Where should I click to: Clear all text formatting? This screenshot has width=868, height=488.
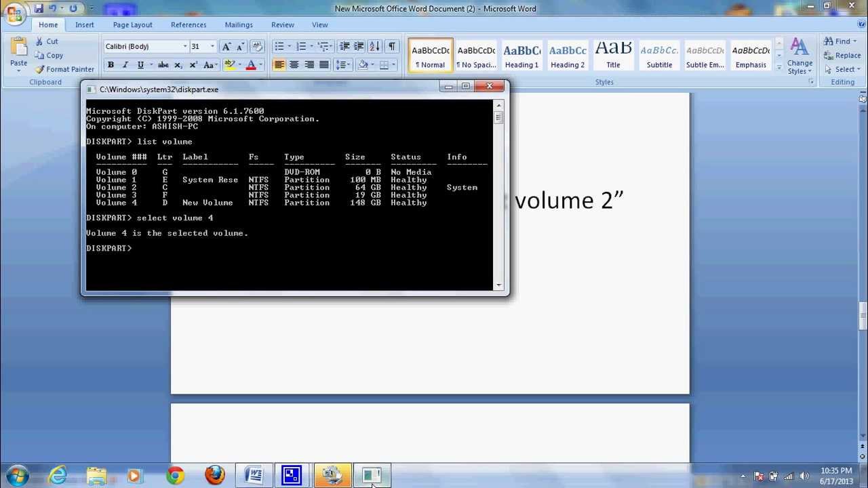pyautogui.click(x=257, y=46)
